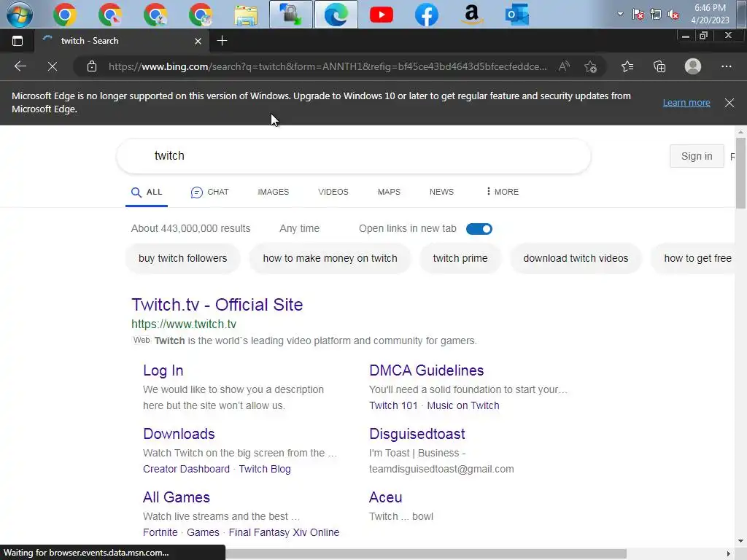Dismiss the Edge unsupported notification banner

coord(729,102)
